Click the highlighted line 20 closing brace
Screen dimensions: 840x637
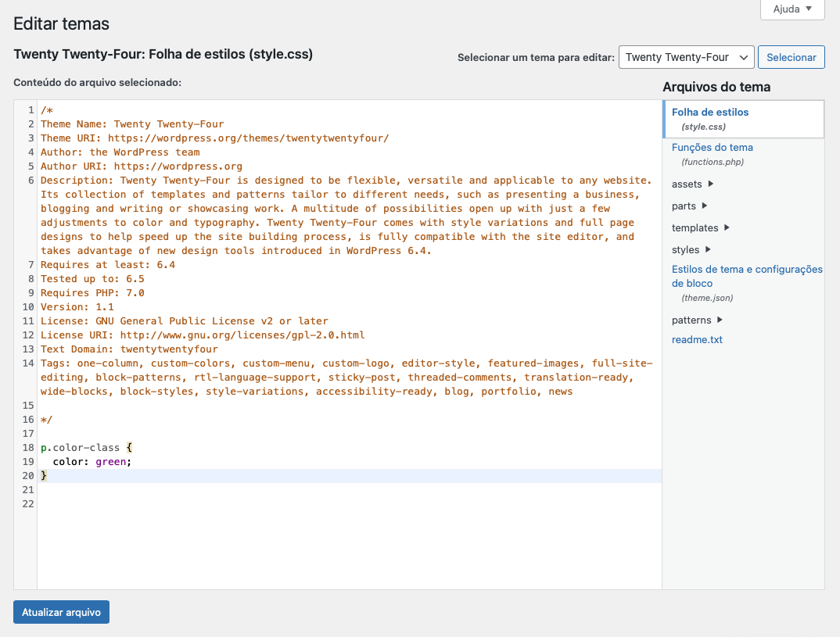(45, 475)
